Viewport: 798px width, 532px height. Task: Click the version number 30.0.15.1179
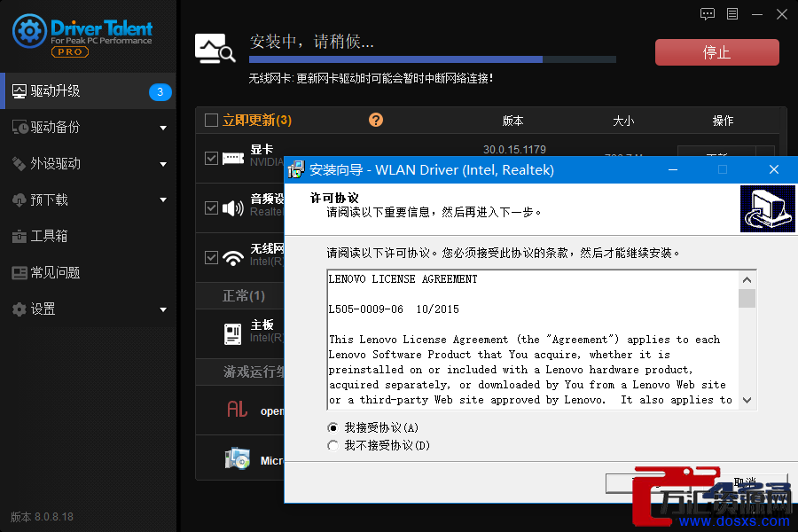point(514,150)
